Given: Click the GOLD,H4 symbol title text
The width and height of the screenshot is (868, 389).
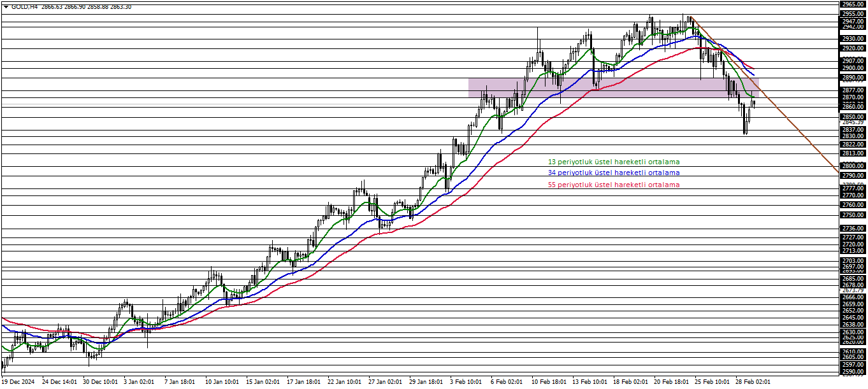Looking at the screenshot, I should point(24,6).
